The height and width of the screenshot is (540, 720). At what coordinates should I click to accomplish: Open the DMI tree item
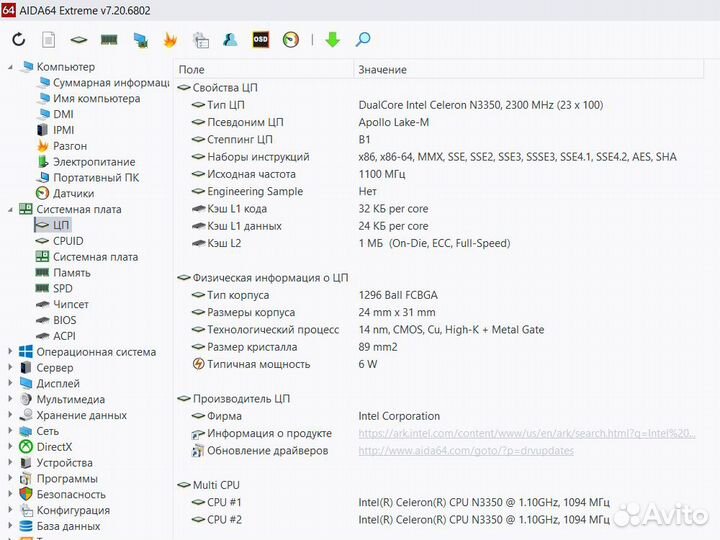pos(55,114)
